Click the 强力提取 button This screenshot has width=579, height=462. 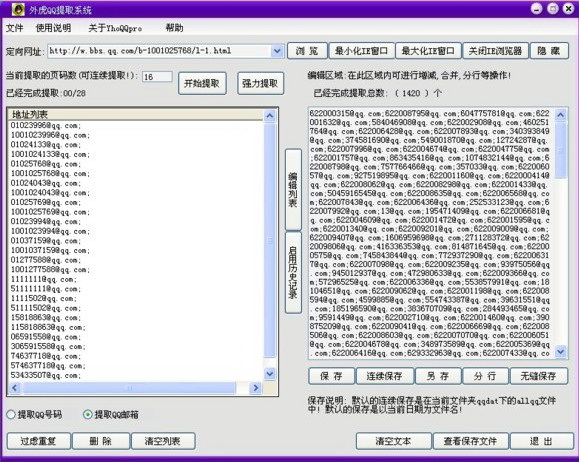point(260,83)
